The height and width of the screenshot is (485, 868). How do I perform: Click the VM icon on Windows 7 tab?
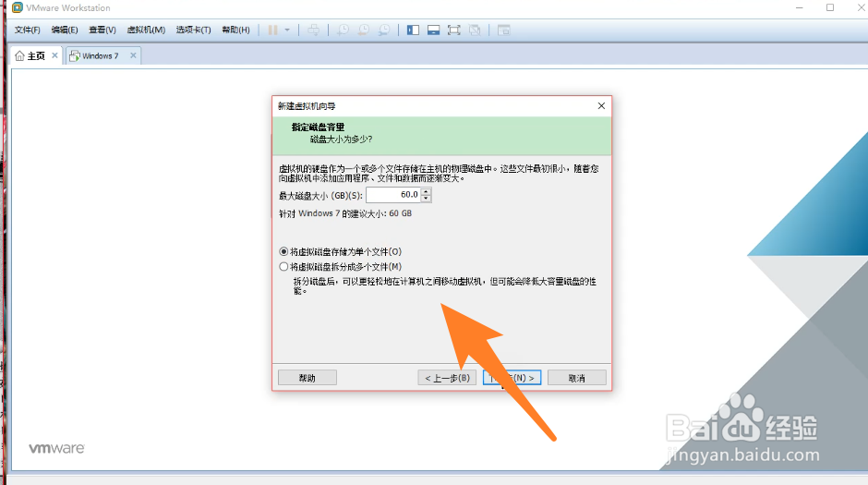74,56
